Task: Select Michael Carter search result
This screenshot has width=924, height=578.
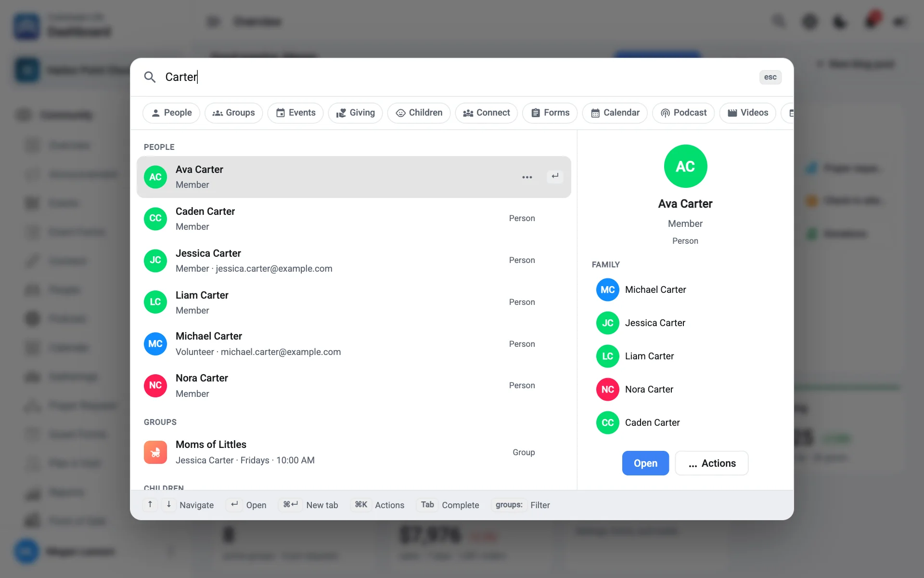Action: [x=354, y=344]
